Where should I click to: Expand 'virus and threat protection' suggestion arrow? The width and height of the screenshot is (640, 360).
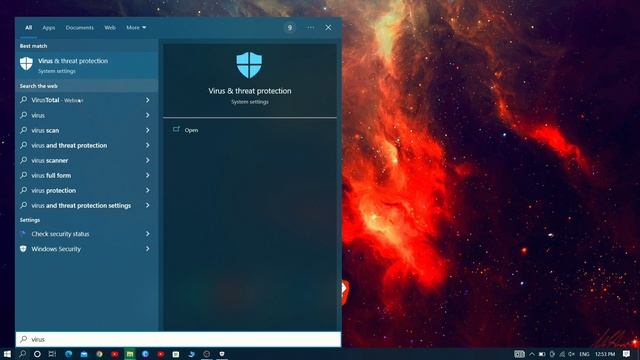[147, 145]
